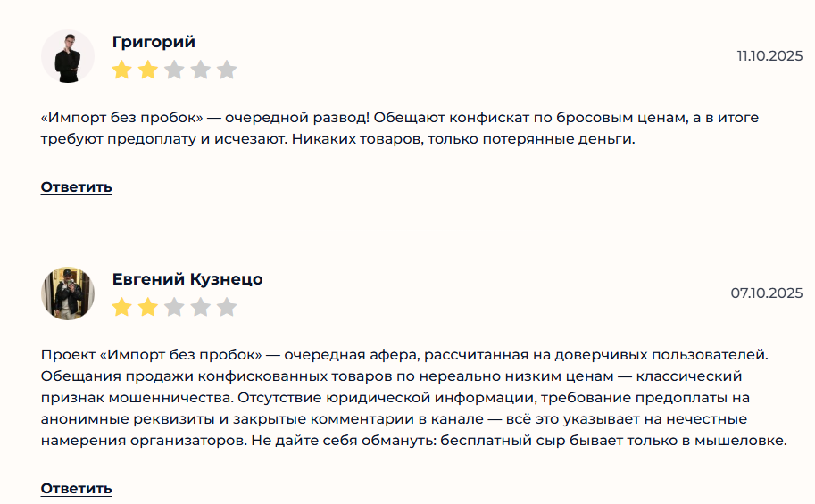
Task: Click the first gold star in Григорий's rating
Action: pos(122,70)
